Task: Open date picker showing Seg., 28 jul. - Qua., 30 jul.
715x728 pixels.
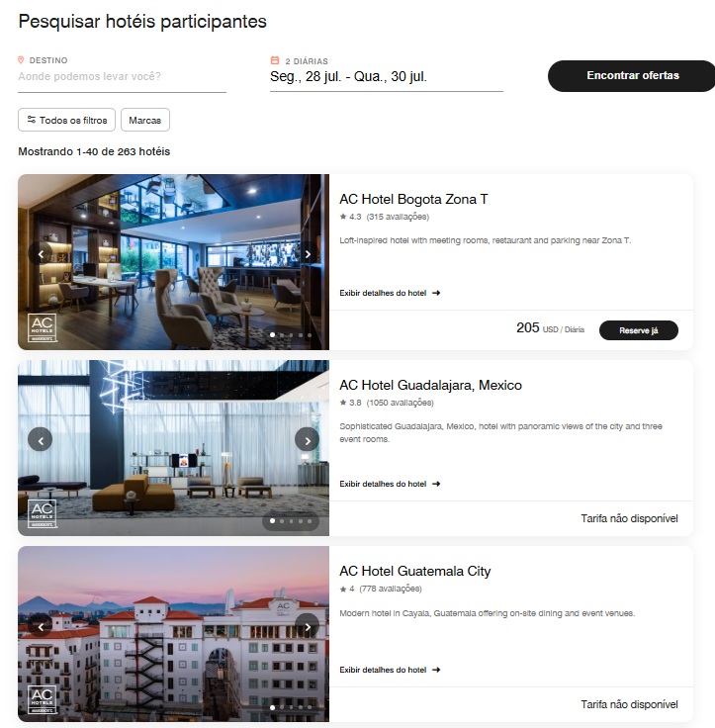Action: (387, 76)
